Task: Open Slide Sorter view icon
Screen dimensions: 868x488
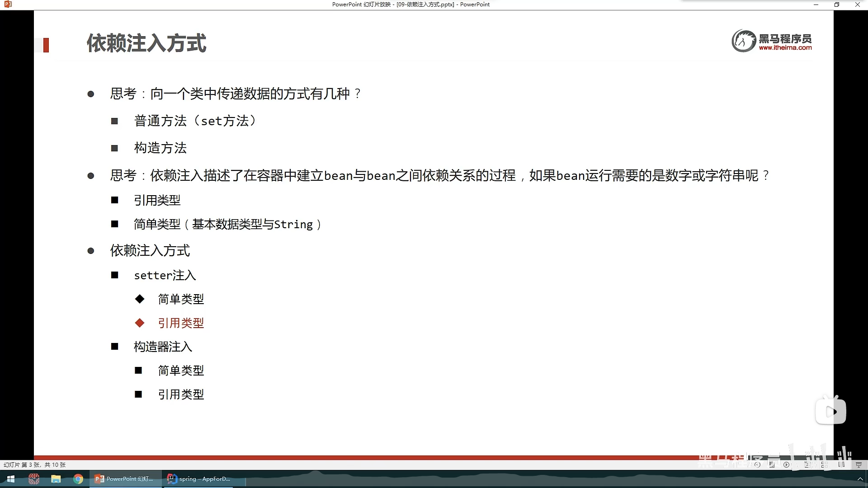Action: coord(825,465)
